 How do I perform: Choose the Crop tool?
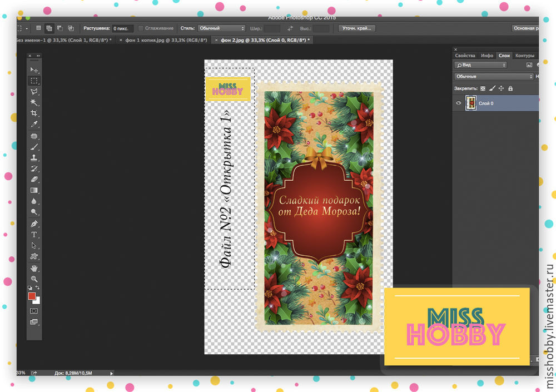tap(34, 113)
